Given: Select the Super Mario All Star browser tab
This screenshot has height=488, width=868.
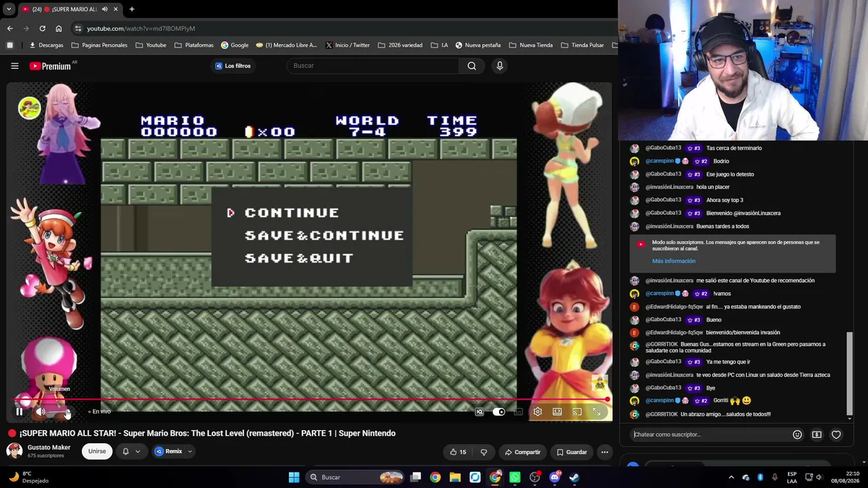Looking at the screenshot, I should [x=70, y=9].
